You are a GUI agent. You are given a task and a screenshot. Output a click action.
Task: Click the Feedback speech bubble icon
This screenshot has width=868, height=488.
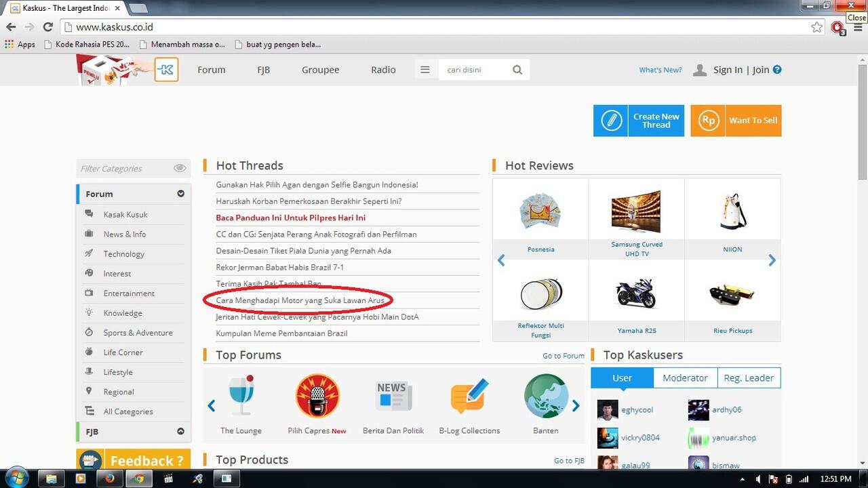point(90,461)
